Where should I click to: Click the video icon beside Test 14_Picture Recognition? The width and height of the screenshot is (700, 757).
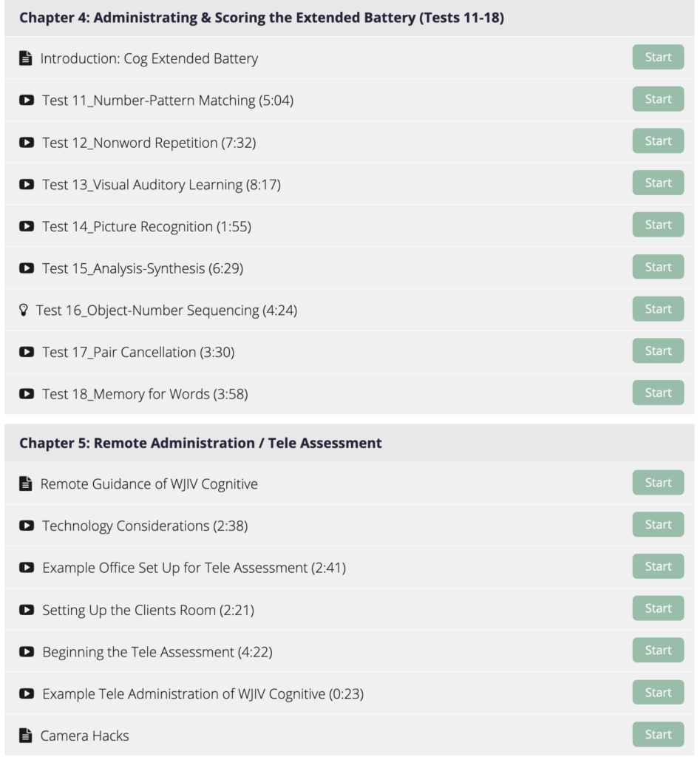click(x=27, y=226)
